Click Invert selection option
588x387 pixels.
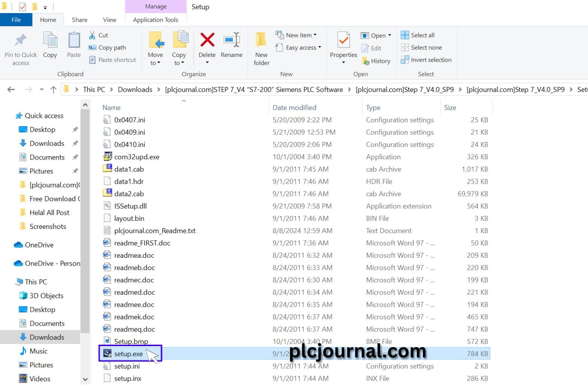tap(426, 60)
